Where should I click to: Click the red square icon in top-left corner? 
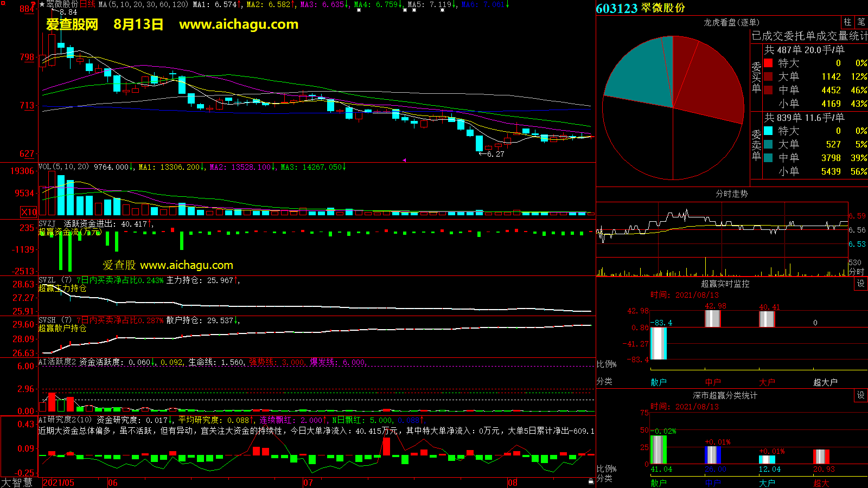tap(3, 3)
